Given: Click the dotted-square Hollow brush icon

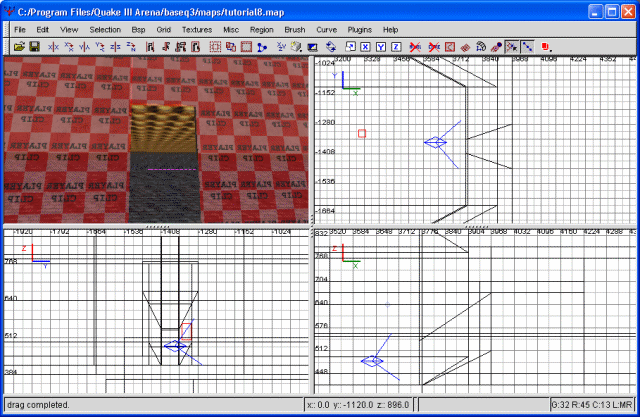Looking at the screenshot, I should [x=215, y=47].
